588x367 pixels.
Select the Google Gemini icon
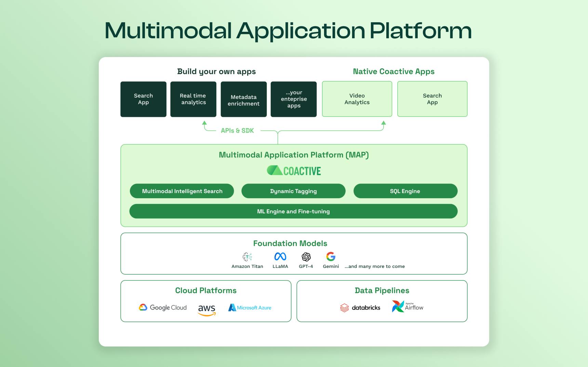pos(330,257)
